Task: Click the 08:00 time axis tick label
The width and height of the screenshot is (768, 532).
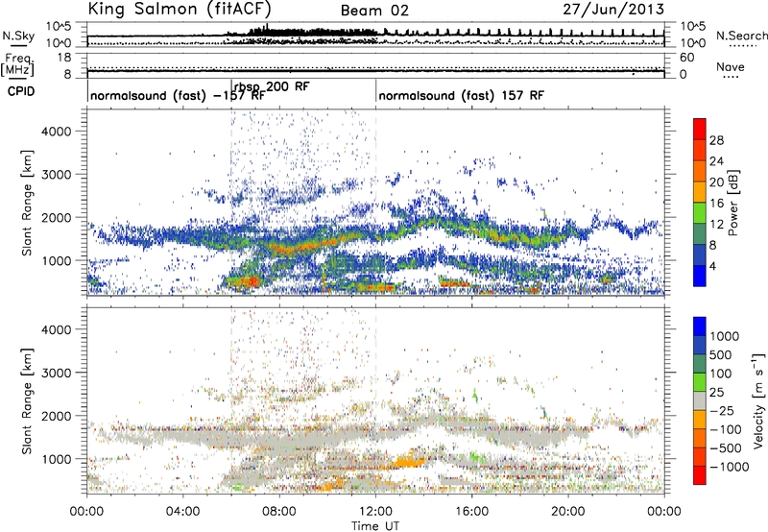Action: click(279, 512)
